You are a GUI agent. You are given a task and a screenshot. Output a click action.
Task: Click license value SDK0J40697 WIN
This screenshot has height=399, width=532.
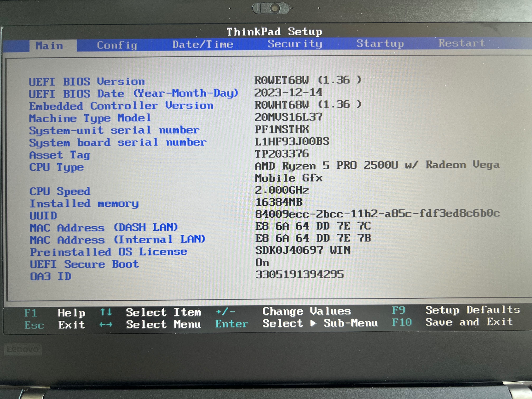[303, 250]
